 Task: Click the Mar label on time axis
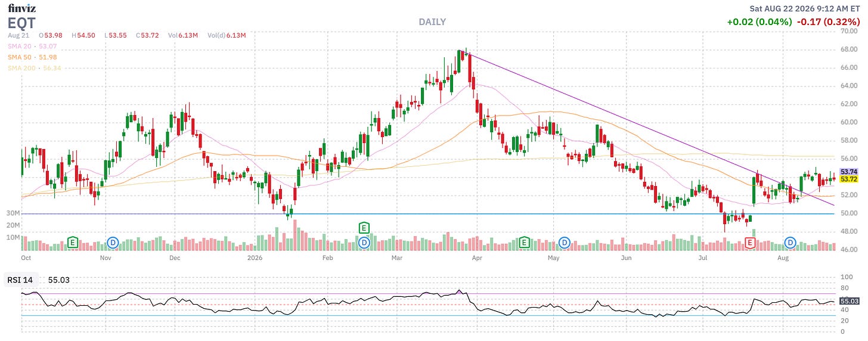click(x=398, y=258)
